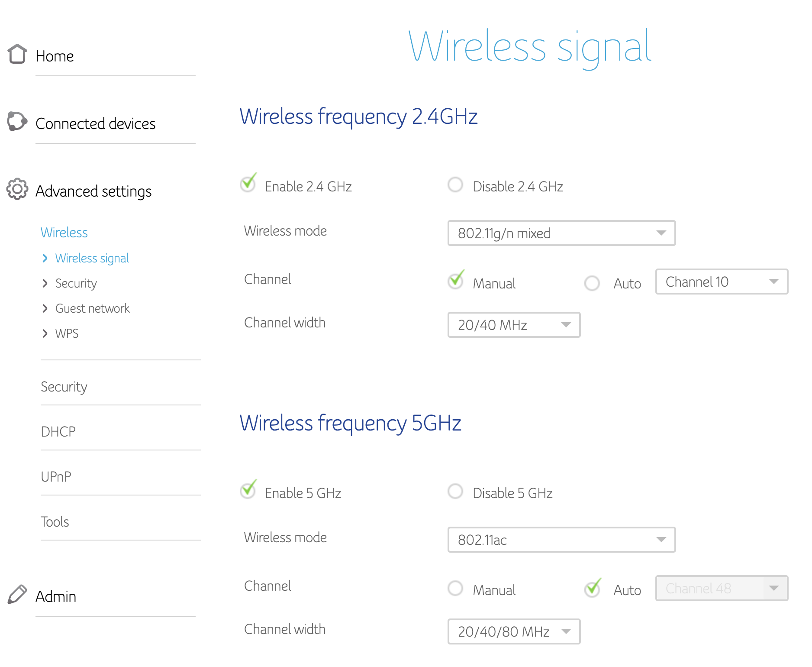This screenshot has height=667, width=812.
Task: Enable Auto channel selection for 2.4GHz
Action: (x=592, y=283)
